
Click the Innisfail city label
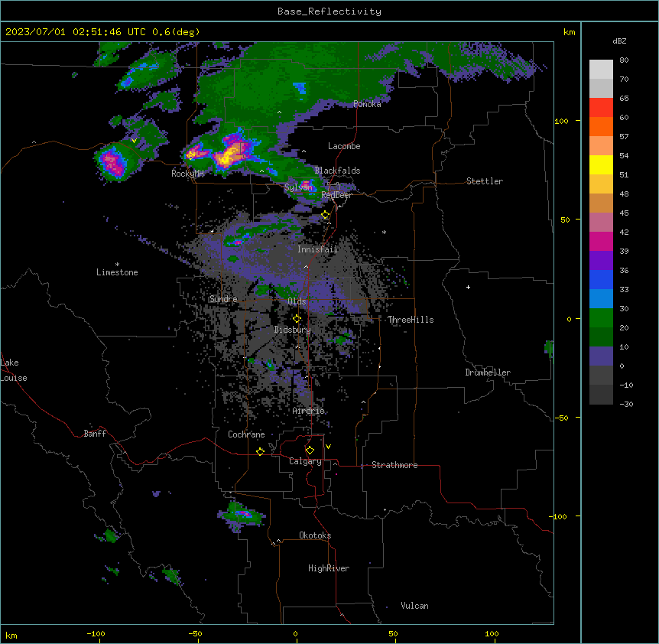pyautogui.click(x=317, y=249)
